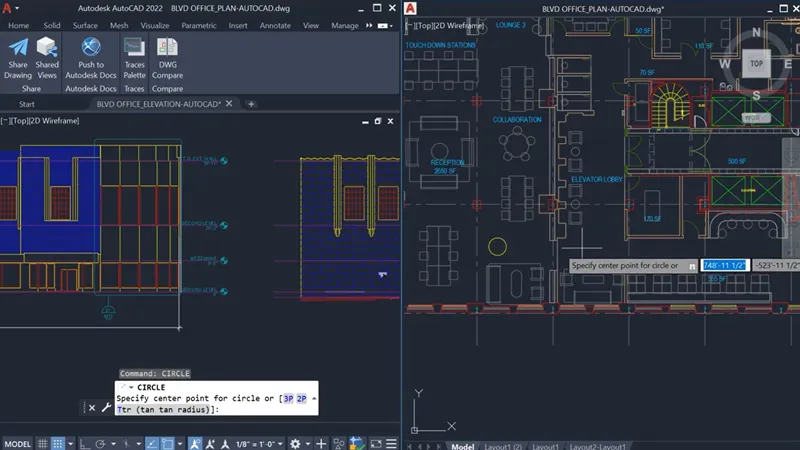This screenshot has height=450, width=800.
Task: Click the Workspace Switching gear icon
Action: [x=295, y=444]
